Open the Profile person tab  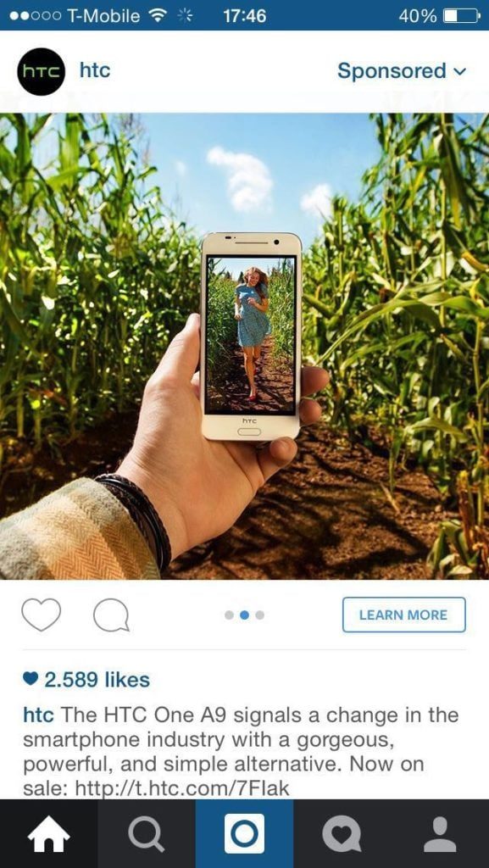pyautogui.click(x=440, y=834)
